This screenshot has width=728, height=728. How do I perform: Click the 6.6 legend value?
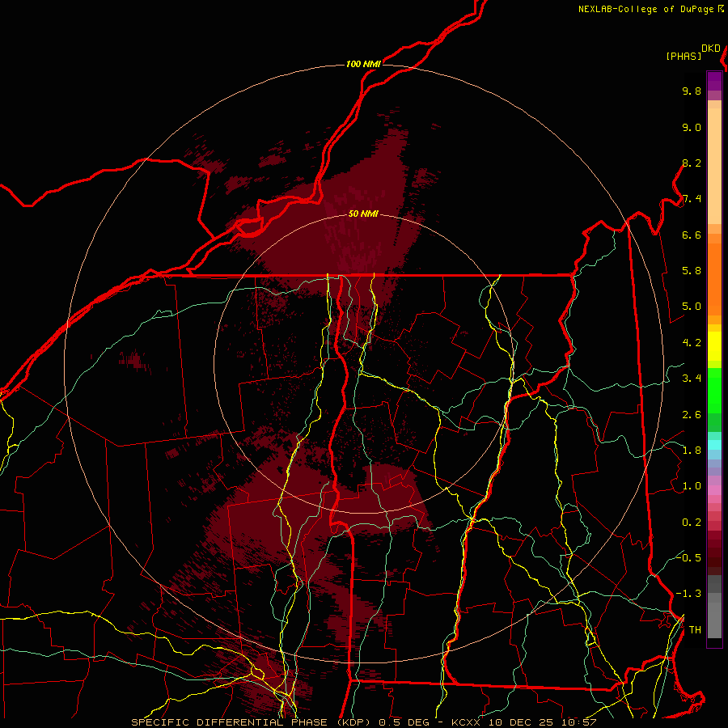(692, 235)
